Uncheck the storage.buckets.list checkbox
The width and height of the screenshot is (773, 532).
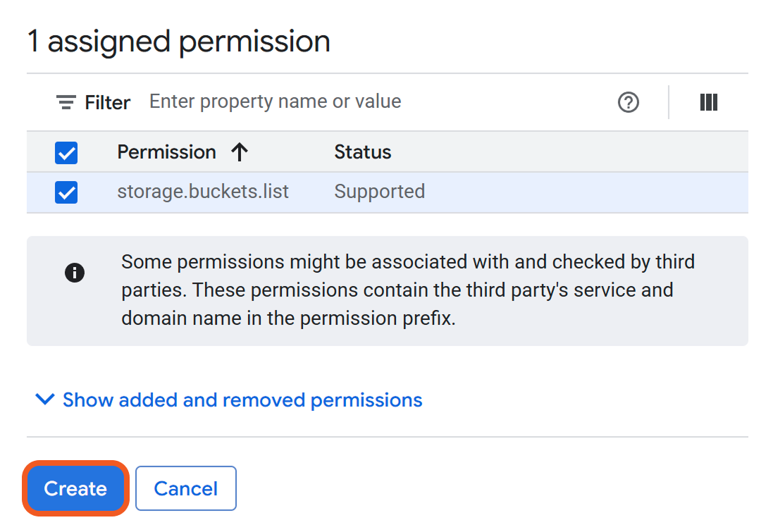(66, 192)
